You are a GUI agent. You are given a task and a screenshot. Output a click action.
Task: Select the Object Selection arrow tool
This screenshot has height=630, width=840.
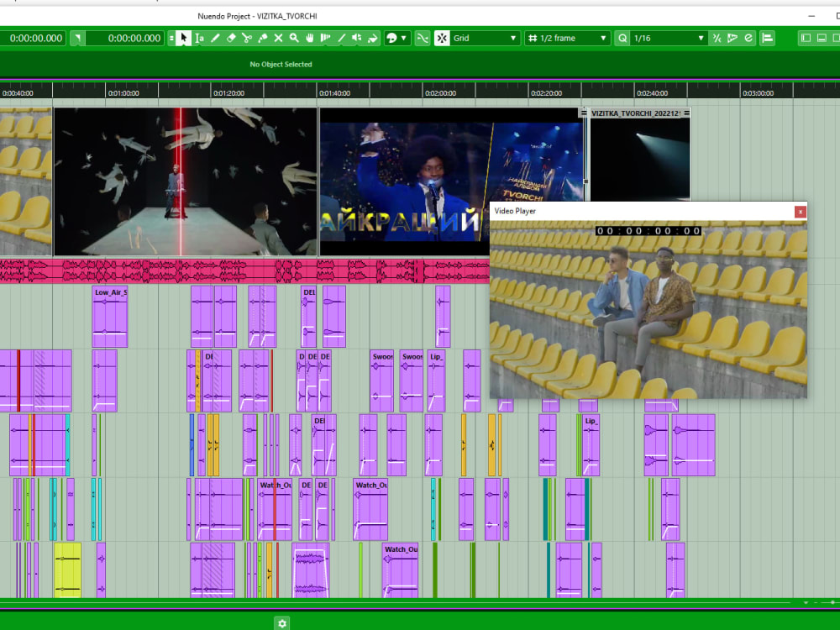183,38
